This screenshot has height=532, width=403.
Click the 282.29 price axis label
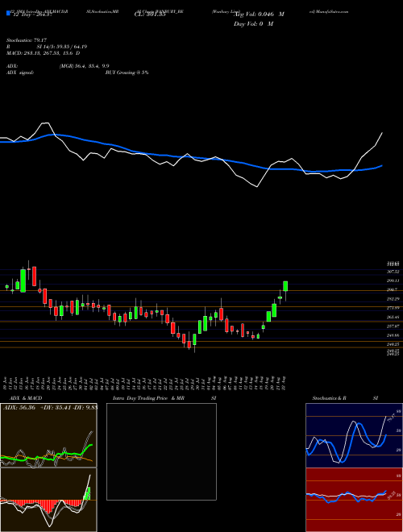[393, 299]
